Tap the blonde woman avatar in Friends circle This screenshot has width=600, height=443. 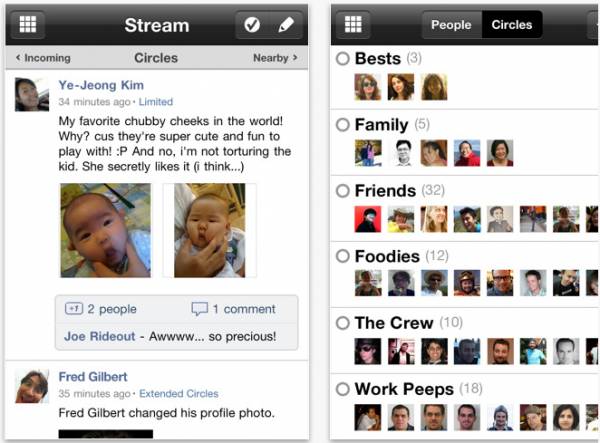click(434, 219)
